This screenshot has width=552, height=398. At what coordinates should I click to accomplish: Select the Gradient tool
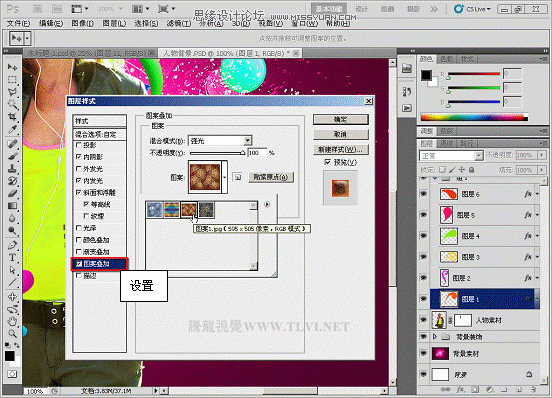pos(12,206)
